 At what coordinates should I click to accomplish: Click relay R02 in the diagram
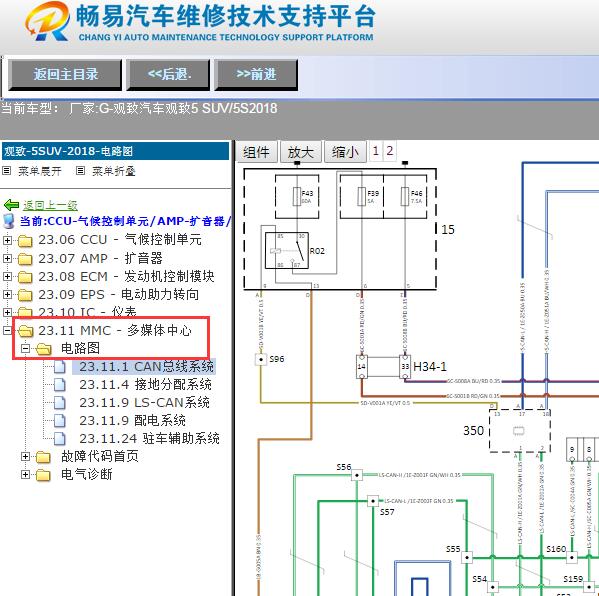[x=287, y=251]
